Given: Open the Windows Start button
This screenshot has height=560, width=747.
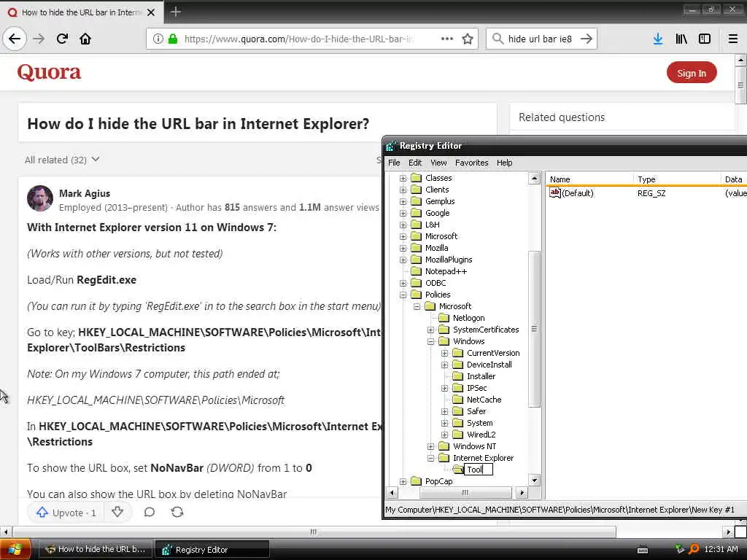Looking at the screenshot, I should coord(15,549).
